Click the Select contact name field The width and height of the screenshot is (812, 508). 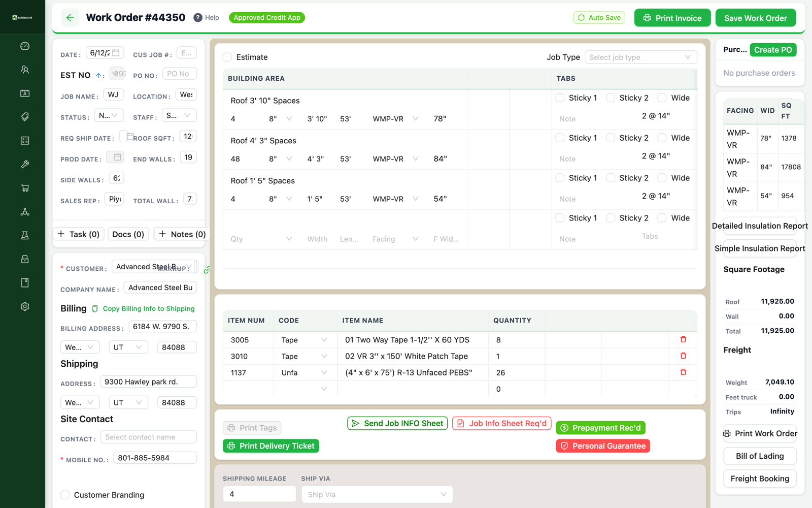(x=148, y=437)
